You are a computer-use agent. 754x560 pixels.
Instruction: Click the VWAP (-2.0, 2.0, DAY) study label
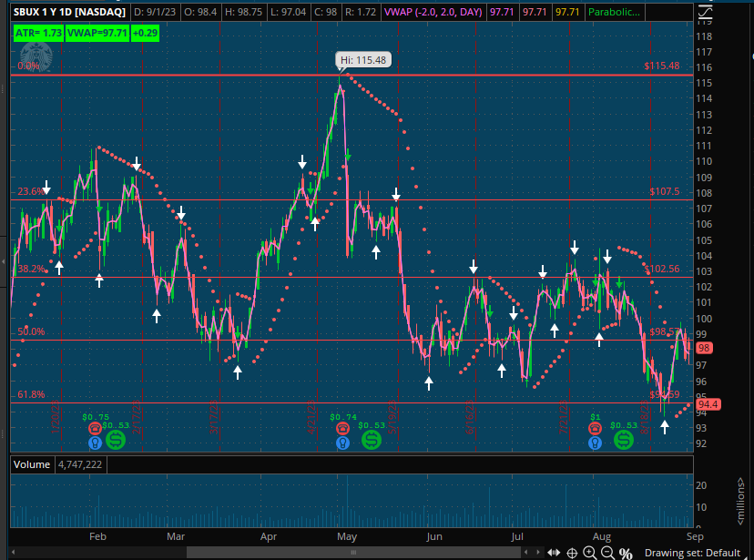pos(433,12)
